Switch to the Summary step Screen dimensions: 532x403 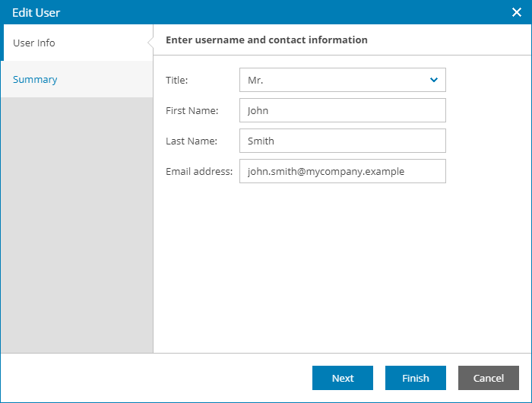pyautogui.click(x=35, y=79)
